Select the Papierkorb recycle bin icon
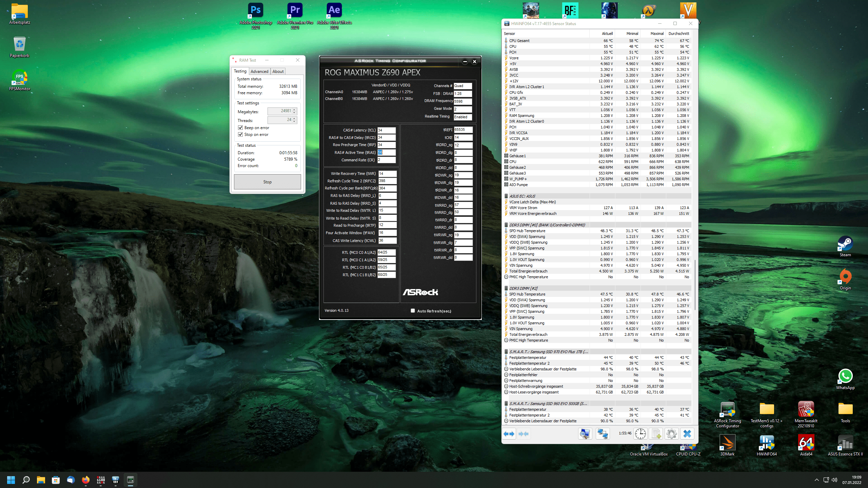The image size is (868, 488). (20, 47)
